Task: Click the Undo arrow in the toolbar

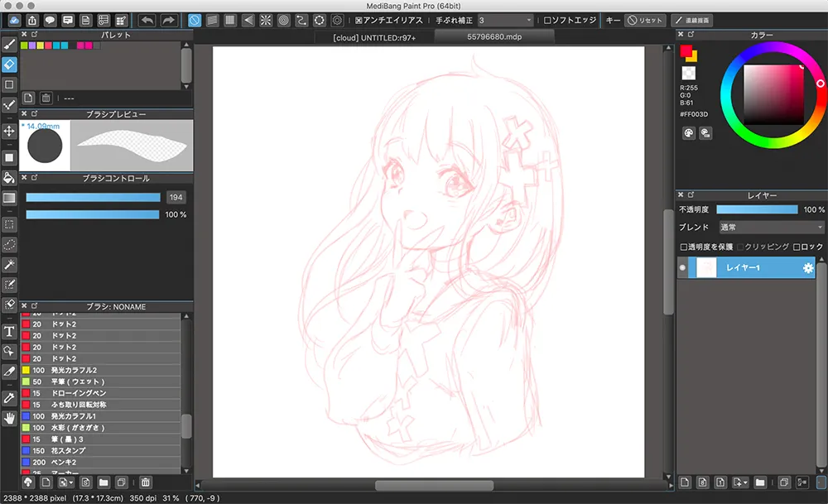Action: click(147, 20)
